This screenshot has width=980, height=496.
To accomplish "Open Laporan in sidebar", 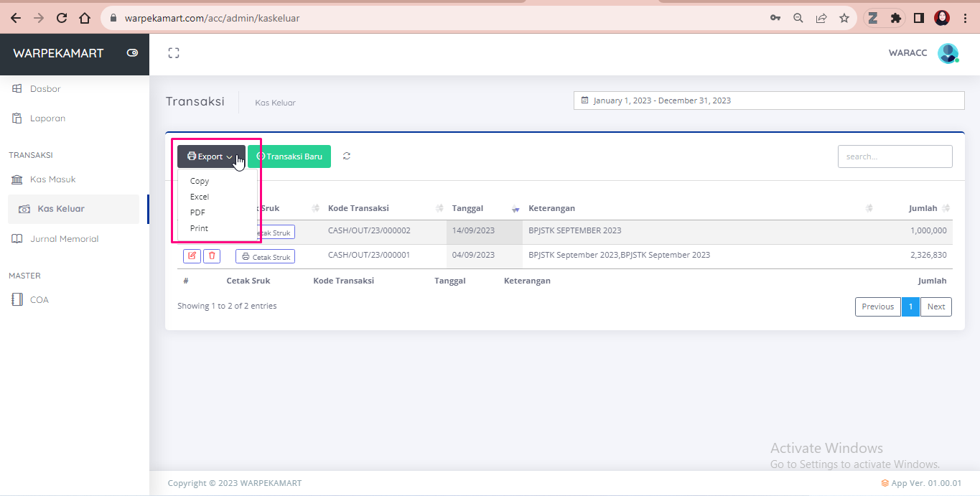I will tap(47, 118).
